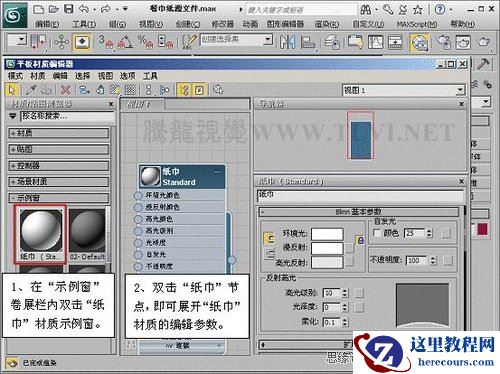Open the 视图 1 view dropdown
The width and height of the screenshot is (500, 374).
(460, 90)
